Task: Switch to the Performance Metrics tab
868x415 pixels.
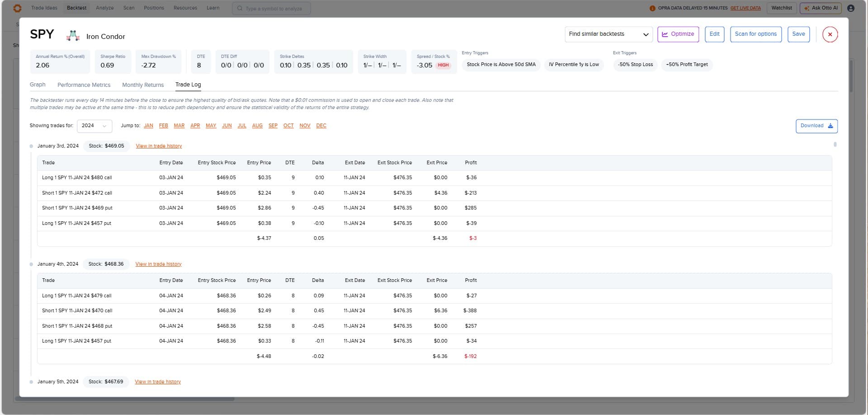Action: point(84,85)
